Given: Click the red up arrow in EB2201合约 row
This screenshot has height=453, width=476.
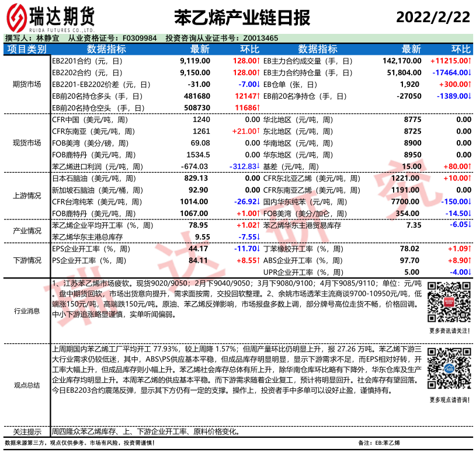Looking at the screenshot, I should click(x=258, y=61).
